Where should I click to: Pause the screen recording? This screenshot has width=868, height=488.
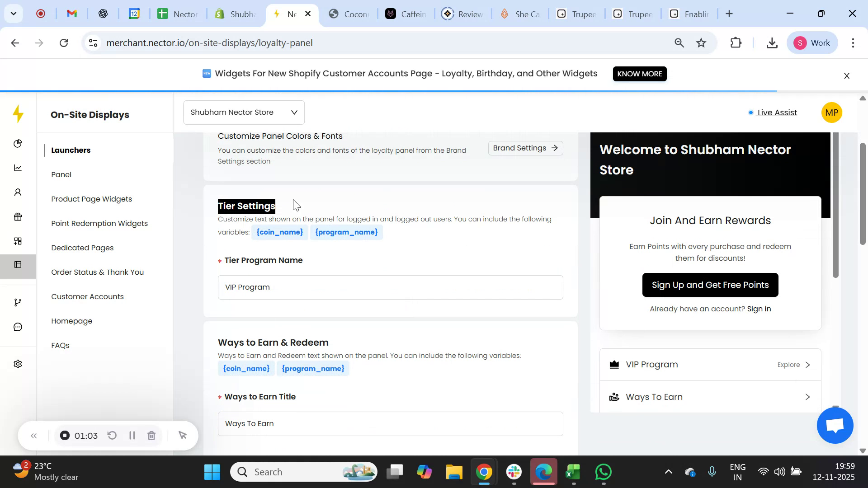[x=132, y=435]
